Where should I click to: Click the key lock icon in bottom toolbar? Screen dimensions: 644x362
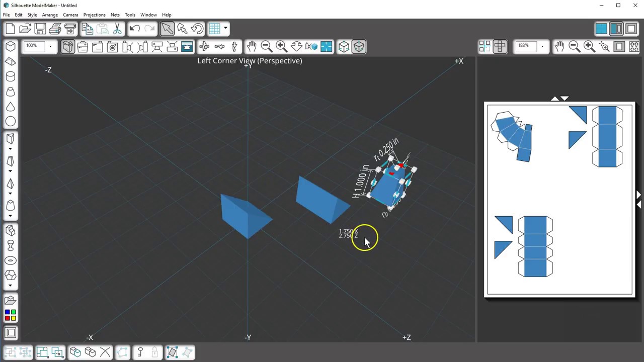(140, 352)
